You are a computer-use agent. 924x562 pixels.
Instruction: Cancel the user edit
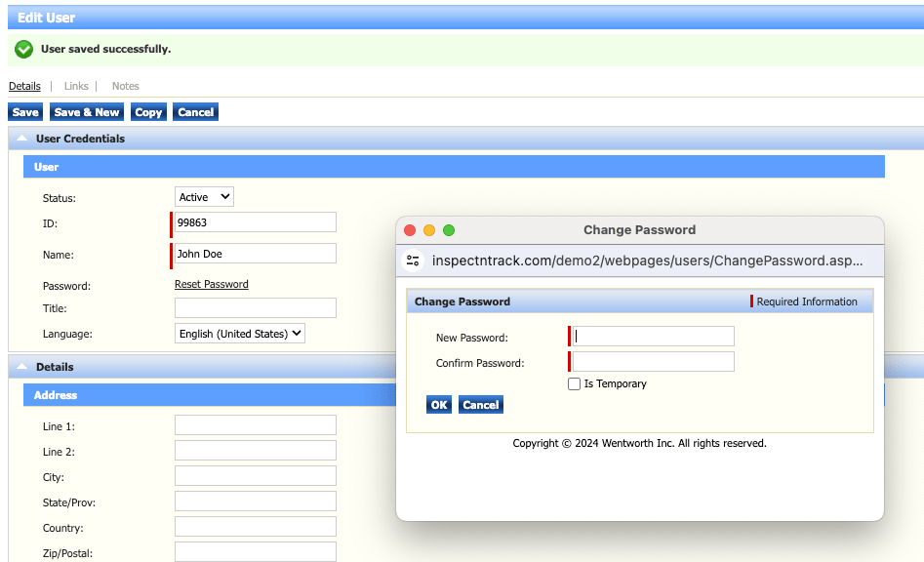click(195, 111)
